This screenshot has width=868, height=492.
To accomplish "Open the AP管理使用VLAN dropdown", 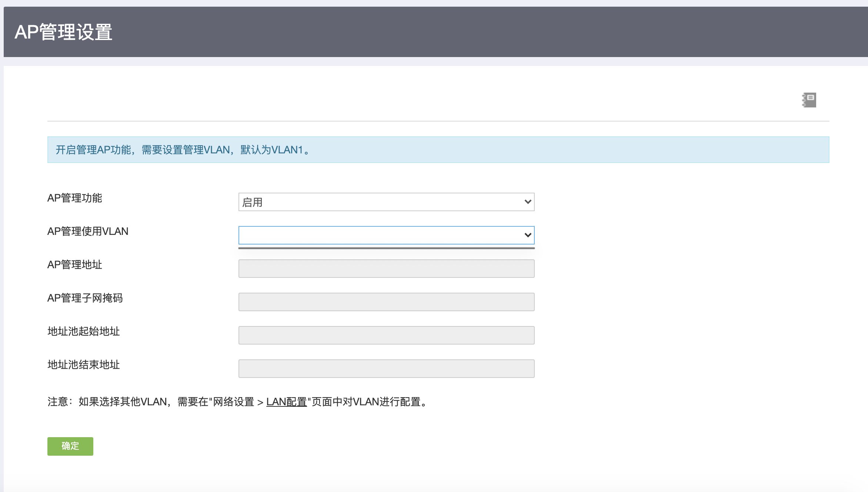I will (x=381, y=235).
